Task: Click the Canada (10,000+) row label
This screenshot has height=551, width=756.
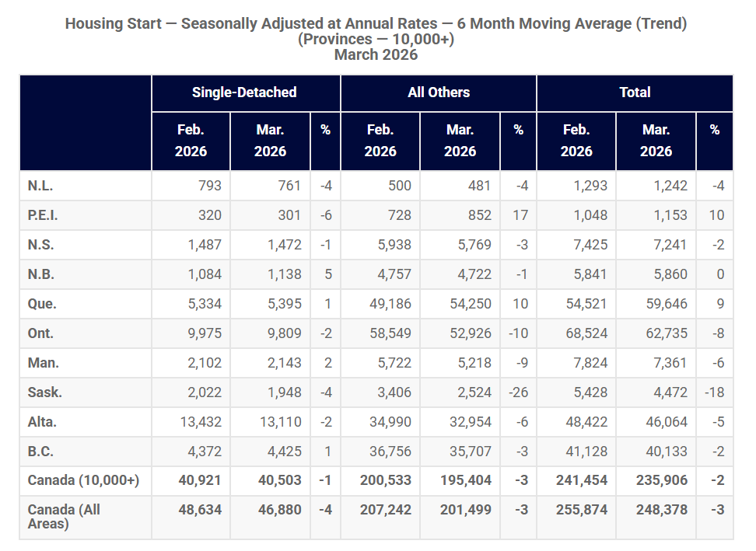Action: tap(83, 481)
